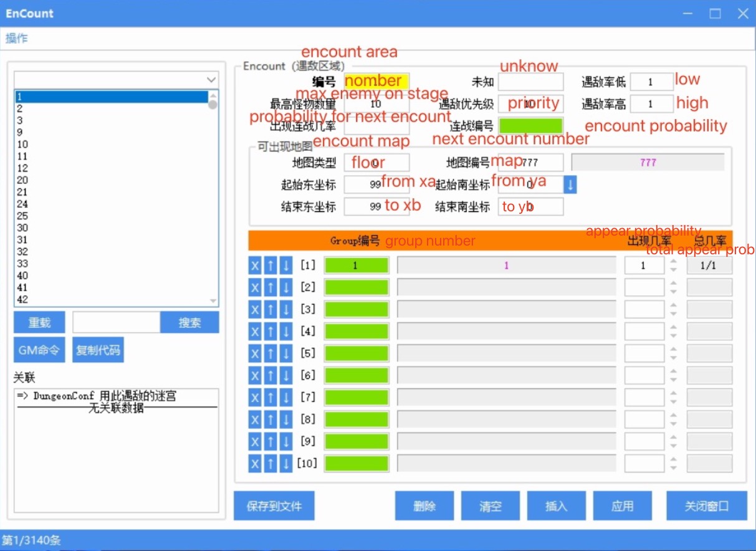756x551 pixels.
Task: Click the search text box
Action: pos(117,322)
